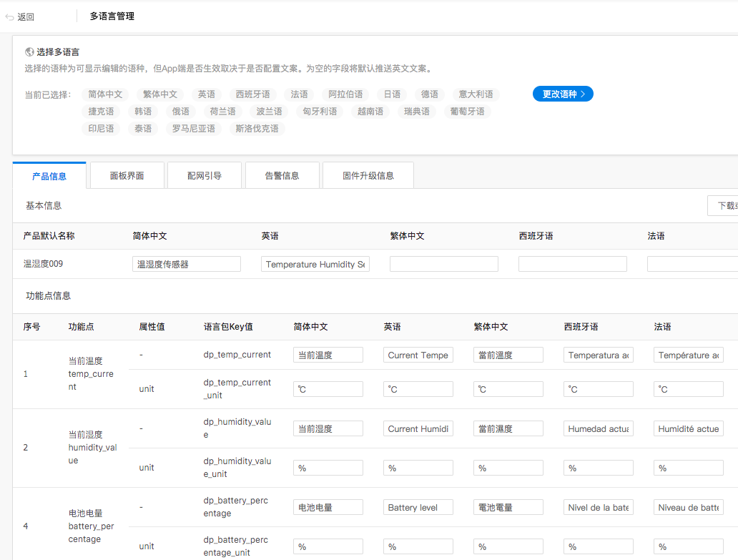Screen dimensions: 738x560
Task: Toggle the 韩语 language selection tag
Action: [142, 111]
